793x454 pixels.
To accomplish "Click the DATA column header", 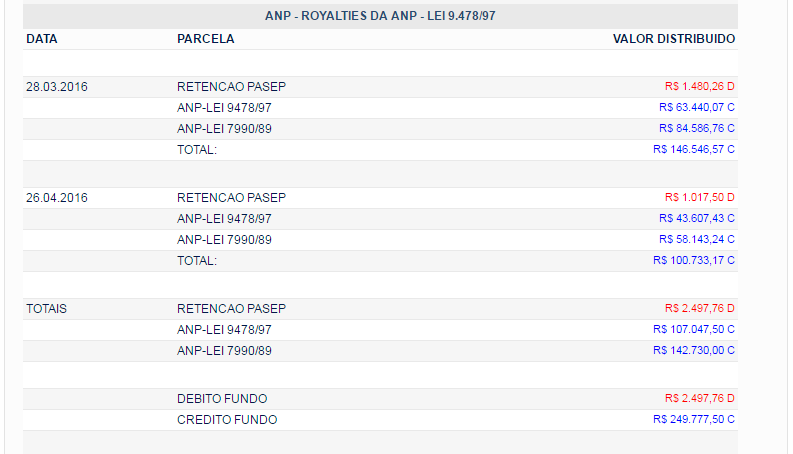I will pos(42,39).
